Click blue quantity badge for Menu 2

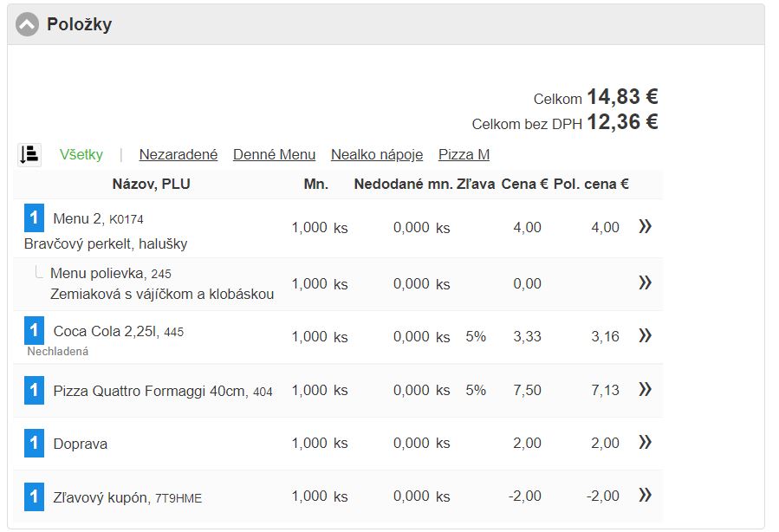click(34, 218)
